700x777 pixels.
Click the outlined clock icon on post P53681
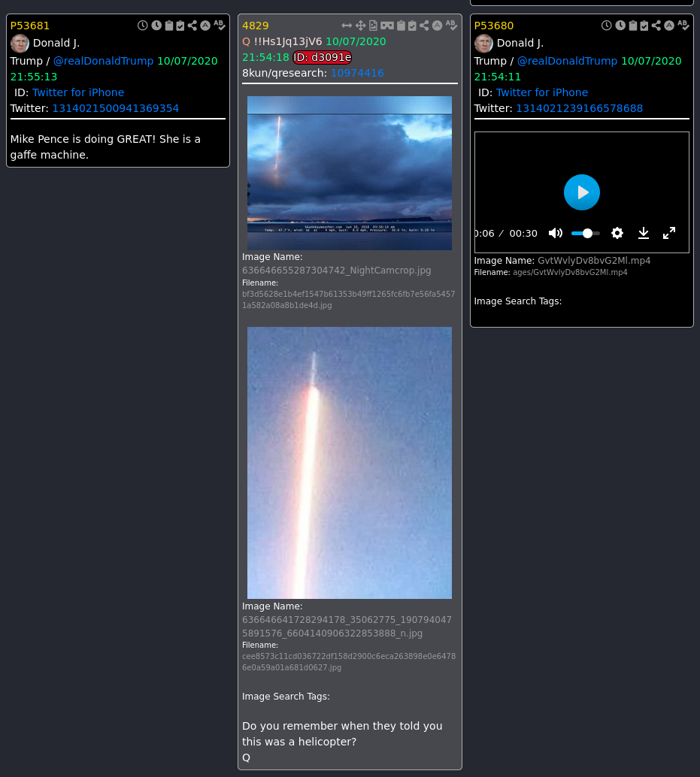click(x=143, y=26)
